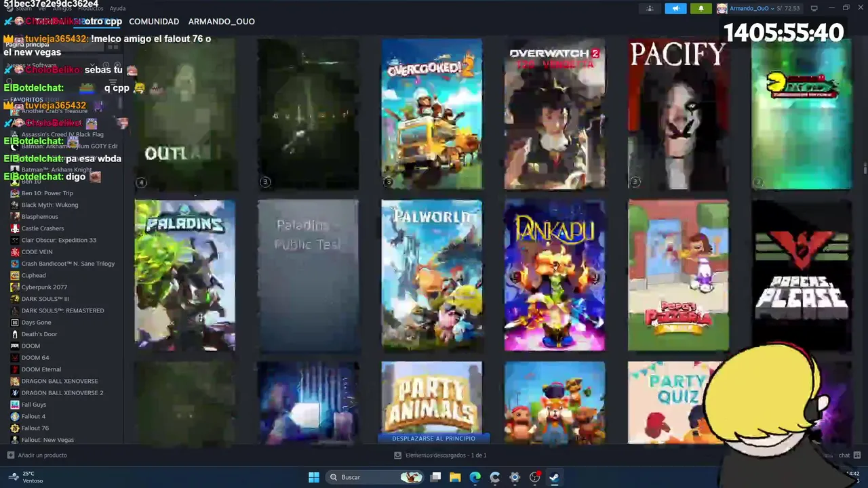Click the Fallout 76 game icon
The height and width of the screenshot is (488, 868).
[x=15, y=428]
